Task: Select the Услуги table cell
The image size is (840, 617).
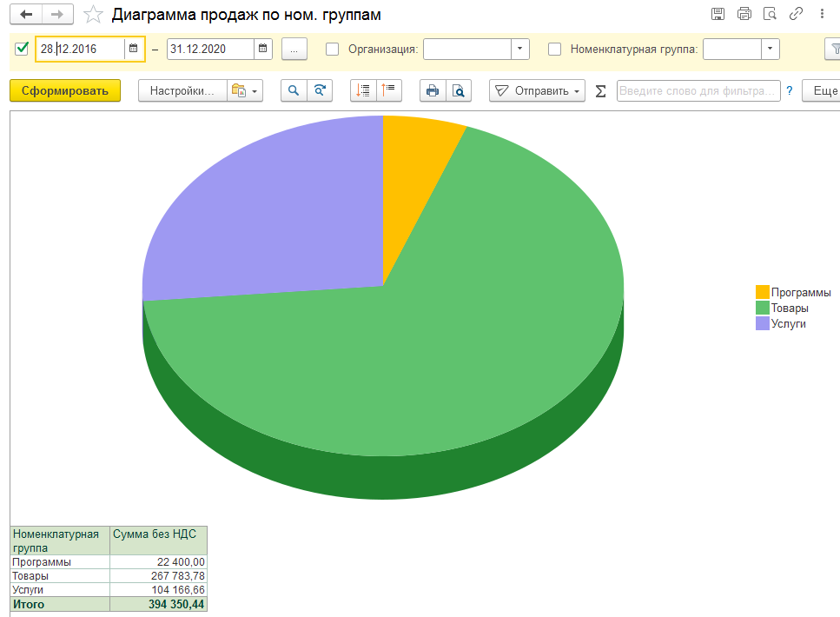Action: [60, 590]
